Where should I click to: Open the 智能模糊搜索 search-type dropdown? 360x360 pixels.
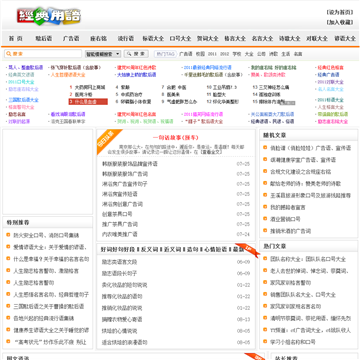pyautogui.click(x=103, y=54)
